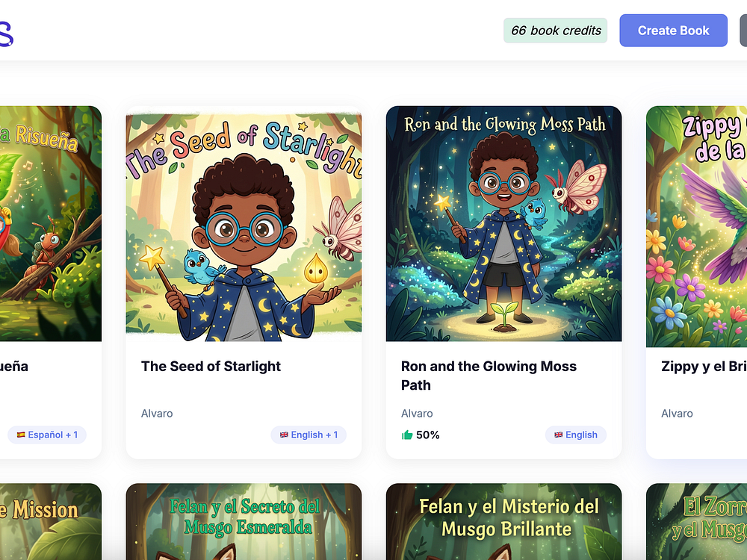Click the thumbs-up rating icon
The height and width of the screenshot is (560, 747).
407,435
